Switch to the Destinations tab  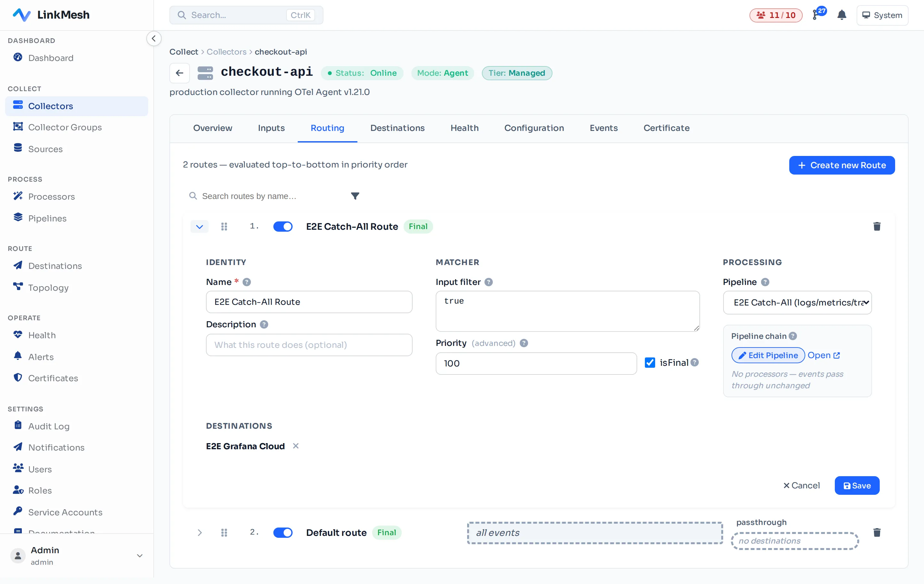(397, 128)
